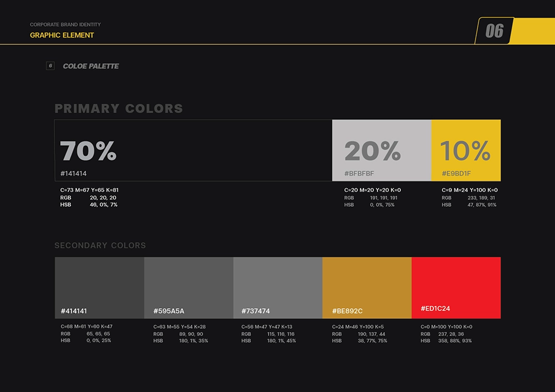Viewport: 555px width, 392px height.
Task: Click the 10% percentage label
Action: point(465,151)
